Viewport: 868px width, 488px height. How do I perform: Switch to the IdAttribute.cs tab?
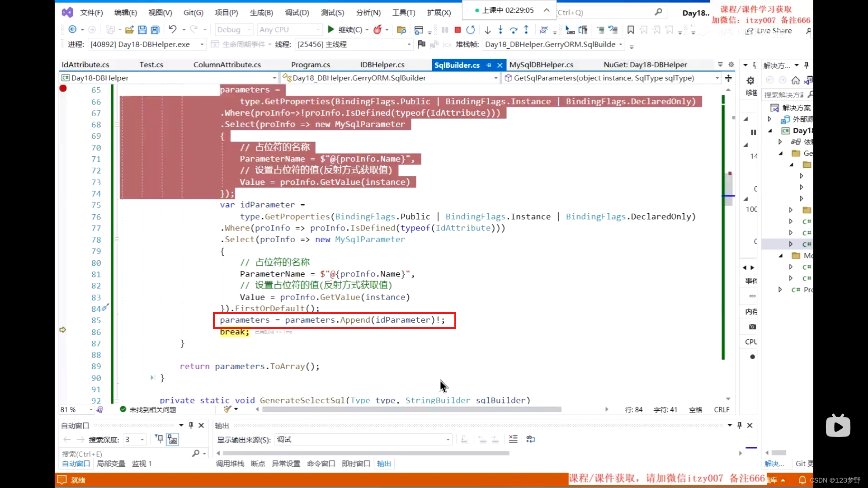click(x=85, y=65)
